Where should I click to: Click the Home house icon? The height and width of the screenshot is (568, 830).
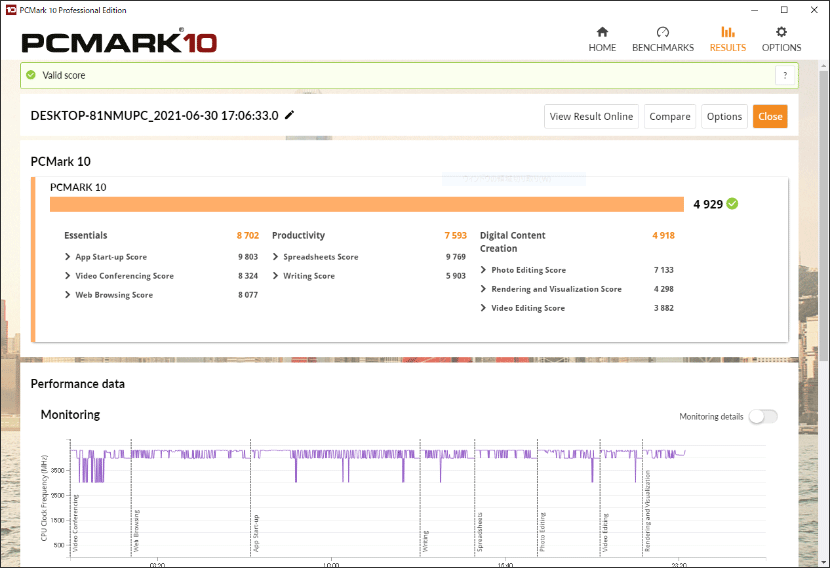coord(602,32)
